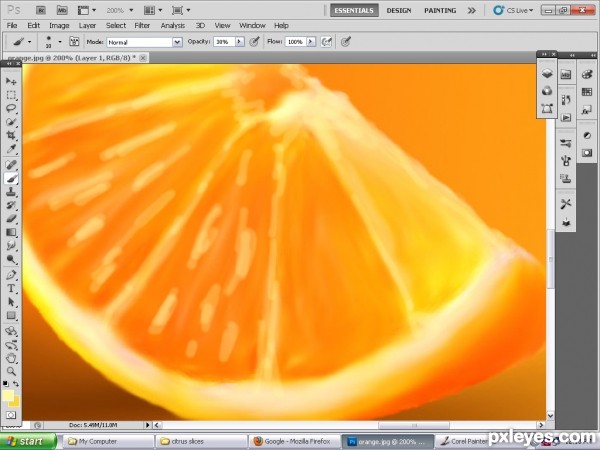The height and width of the screenshot is (450, 600).
Task: Click the Flow value field
Action: pyautogui.click(x=295, y=42)
